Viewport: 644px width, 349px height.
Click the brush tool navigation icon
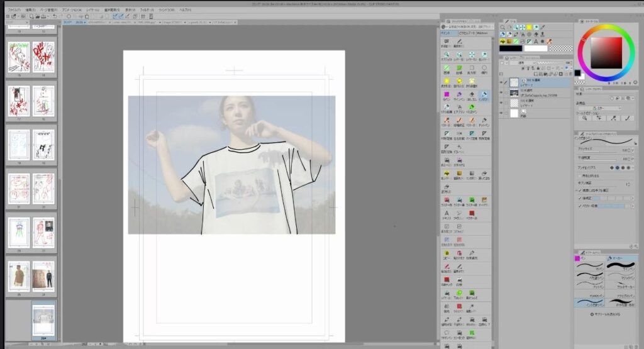[628, 118]
